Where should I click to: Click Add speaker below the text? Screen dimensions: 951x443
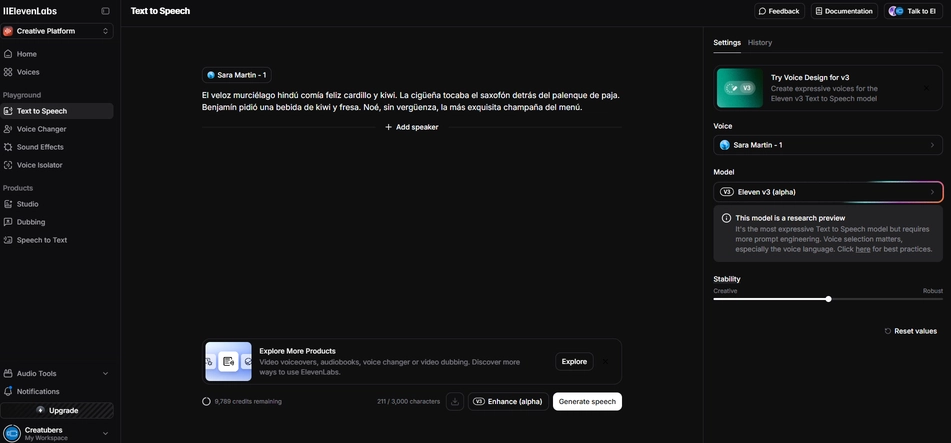pyautogui.click(x=411, y=127)
